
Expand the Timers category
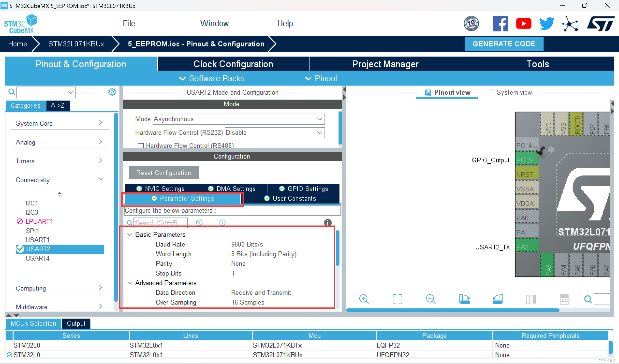click(x=60, y=161)
